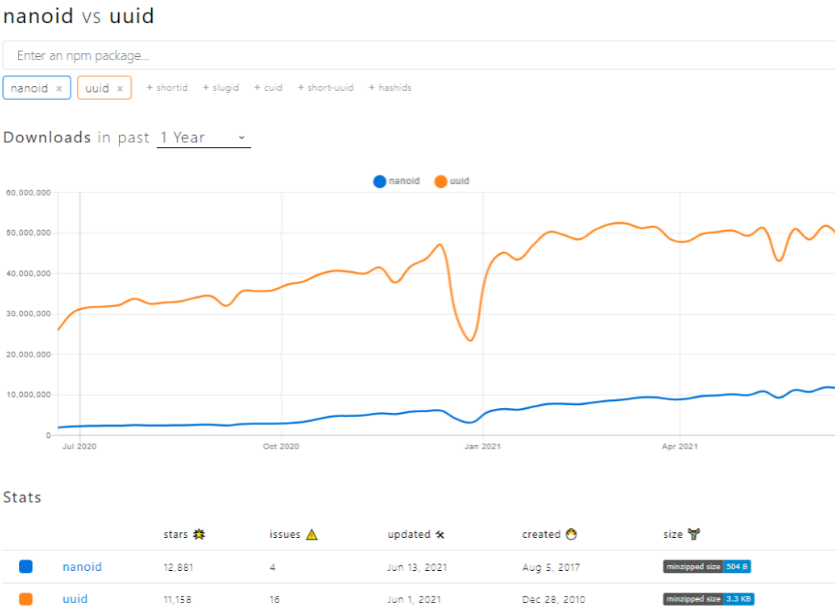835x606 pixels.
Task: Open uuid minzipped size 3.3 KB badge
Action: coord(708,599)
